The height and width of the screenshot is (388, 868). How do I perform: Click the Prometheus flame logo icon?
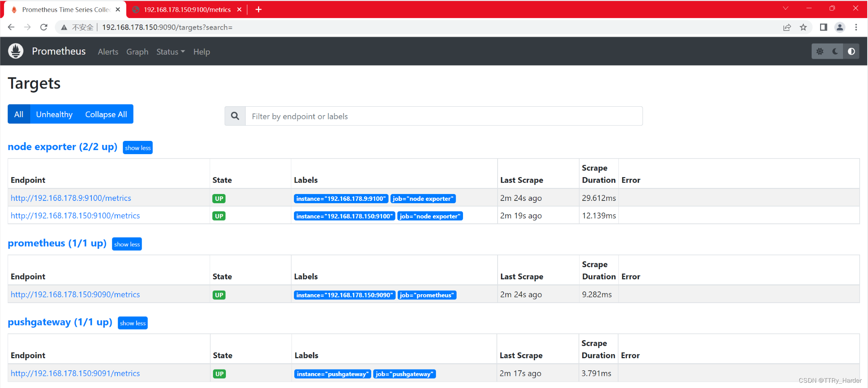click(x=16, y=51)
